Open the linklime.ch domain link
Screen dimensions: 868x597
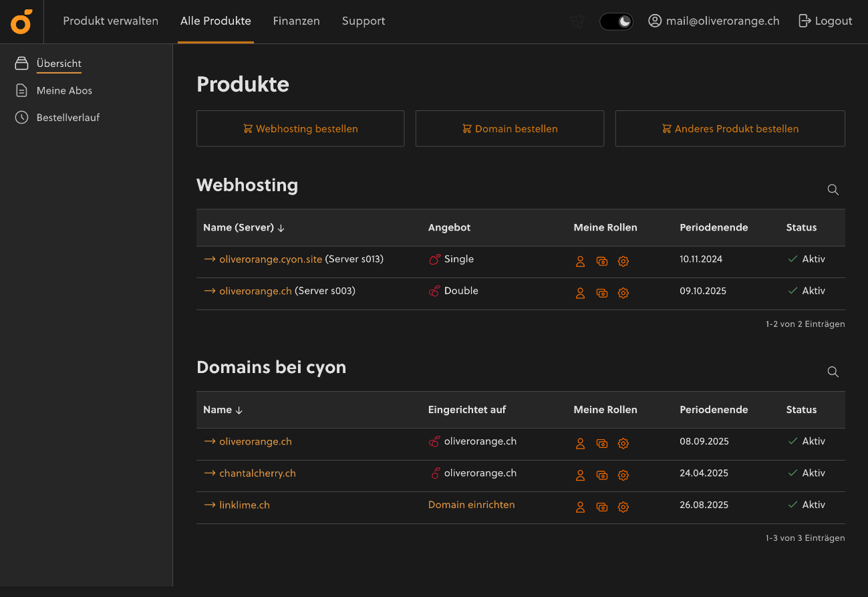pos(245,505)
